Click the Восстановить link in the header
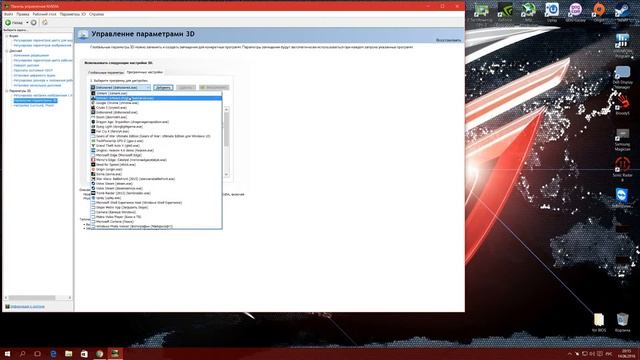Image resolution: width=640 pixels, height=360 pixels. 448,40
